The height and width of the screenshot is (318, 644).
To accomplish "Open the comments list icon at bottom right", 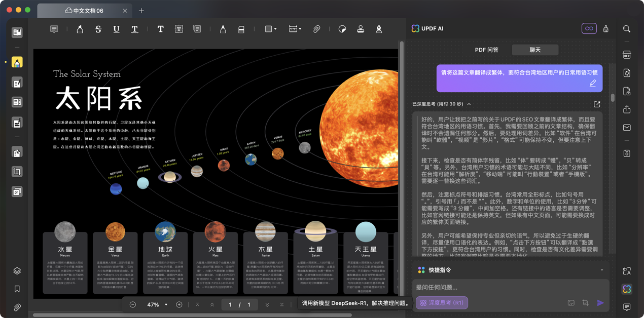I will 627,307.
